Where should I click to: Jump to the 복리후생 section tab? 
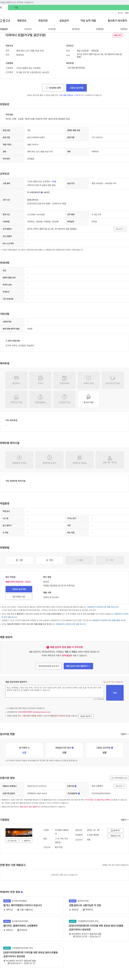coord(76,29)
